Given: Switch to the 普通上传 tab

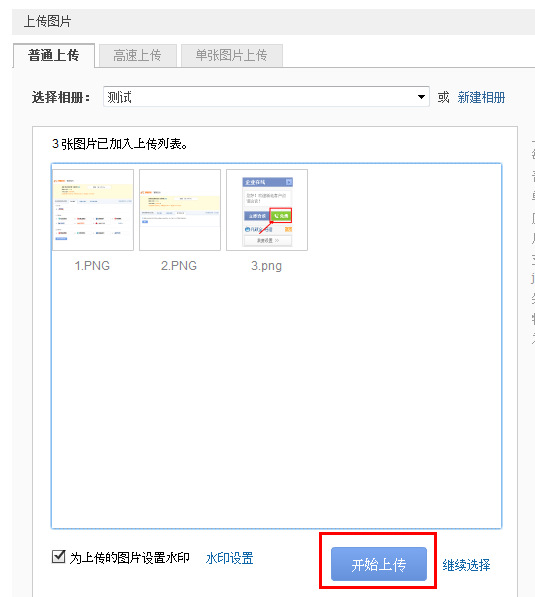Looking at the screenshot, I should [54, 56].
